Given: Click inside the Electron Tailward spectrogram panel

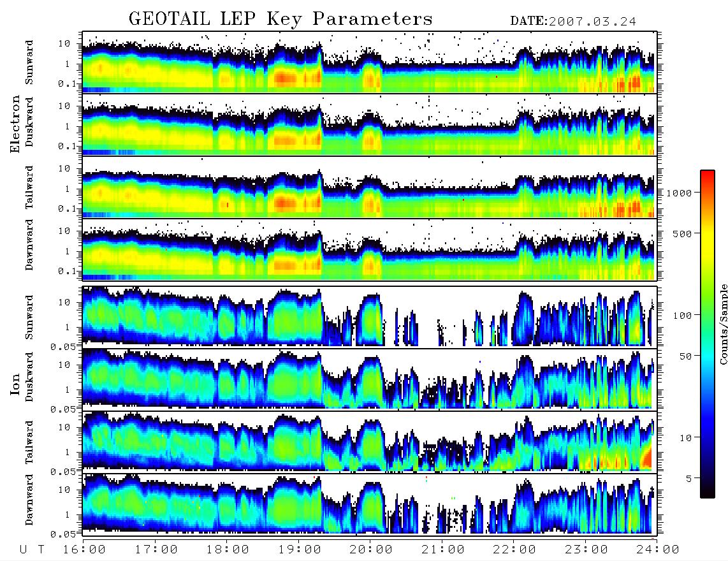Looking at the screenshot, I should pos(370,187).
